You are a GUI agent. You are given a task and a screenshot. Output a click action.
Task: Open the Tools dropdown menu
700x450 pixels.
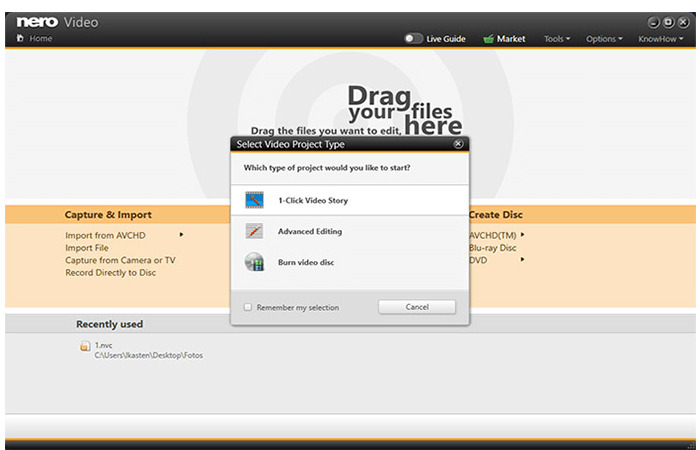(557, 39)
